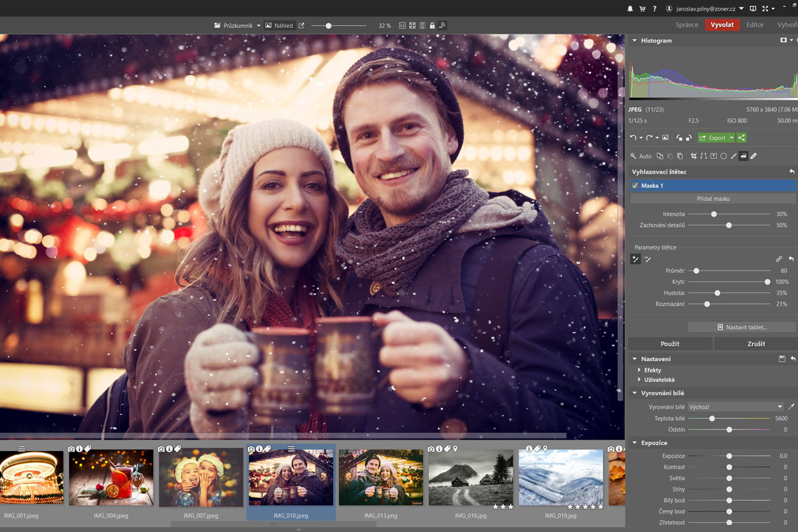Switch to the Editor tab
The image size is (798, 532).
[755, 25]
